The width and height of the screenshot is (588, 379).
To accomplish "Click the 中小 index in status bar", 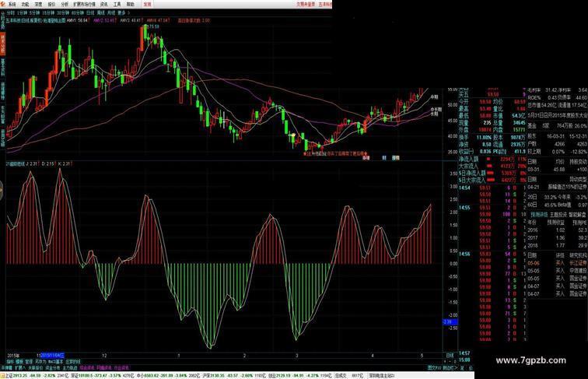I will point(168,376).
